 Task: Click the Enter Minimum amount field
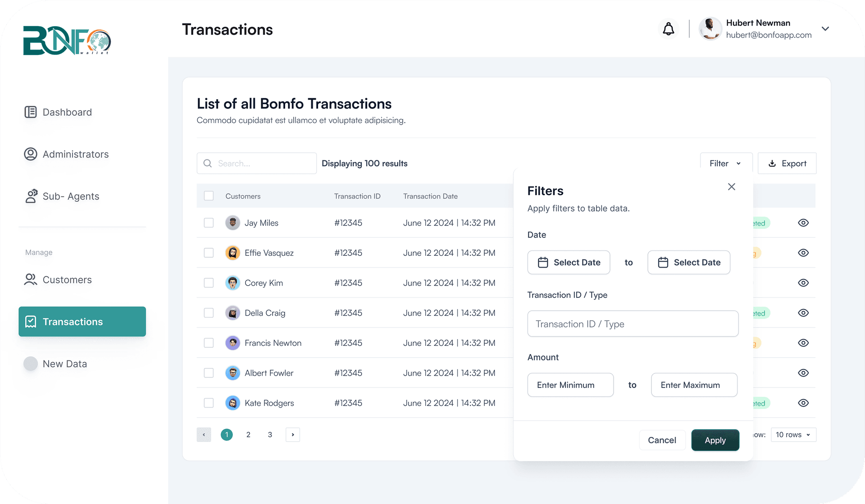[x=570, y=385]
